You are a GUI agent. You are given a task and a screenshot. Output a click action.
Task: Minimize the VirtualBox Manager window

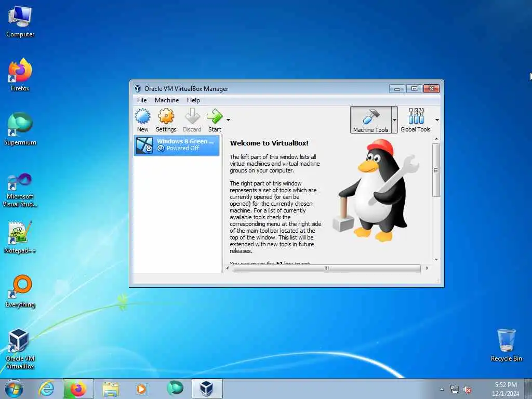pyautogui.click(x=397, y=89)
